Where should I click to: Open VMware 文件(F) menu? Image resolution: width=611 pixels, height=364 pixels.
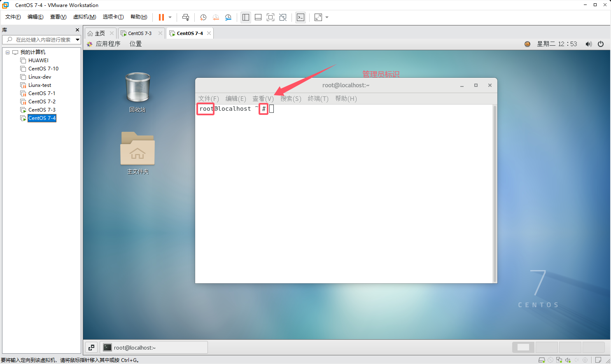coord(13,17)
